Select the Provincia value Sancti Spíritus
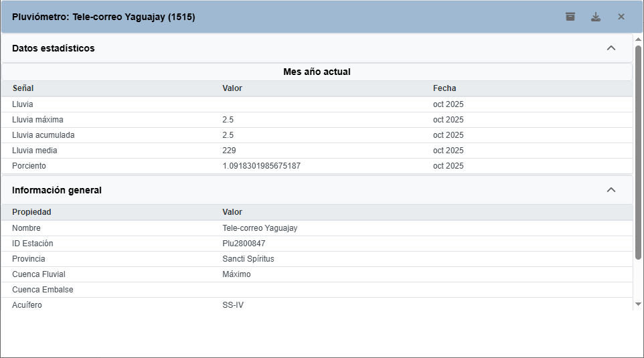This screenshot has width=644, height=358. coord(248,259)
